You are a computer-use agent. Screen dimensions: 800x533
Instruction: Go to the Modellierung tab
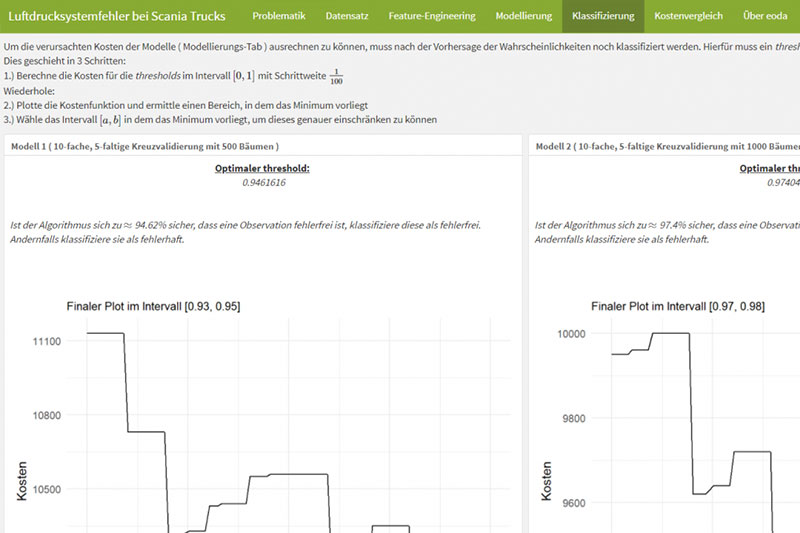pos(523,16)
